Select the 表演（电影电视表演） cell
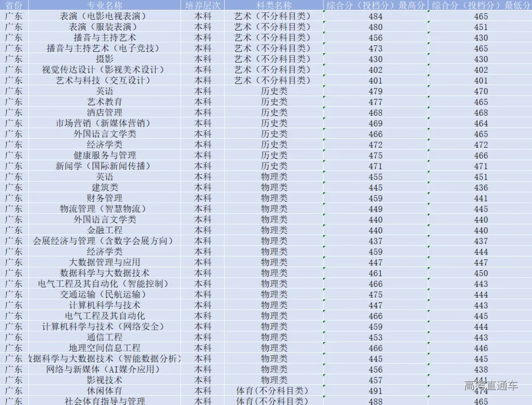532x405 pixels. click(104, 16)
